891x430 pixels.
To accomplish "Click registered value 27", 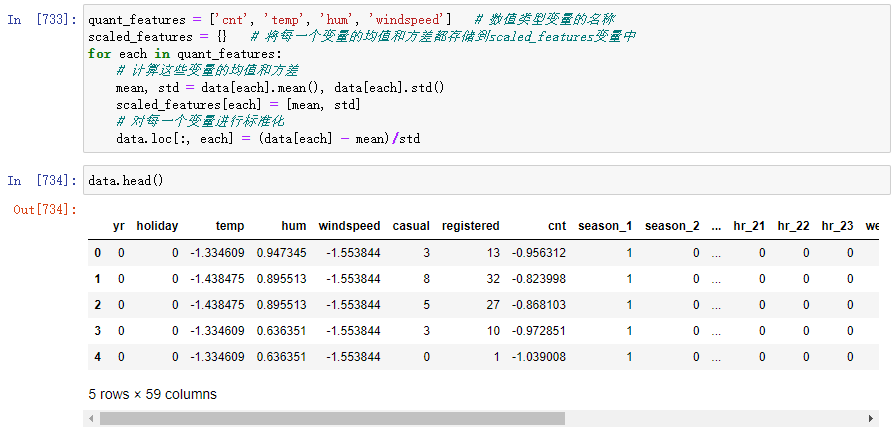I will (493, 305).
